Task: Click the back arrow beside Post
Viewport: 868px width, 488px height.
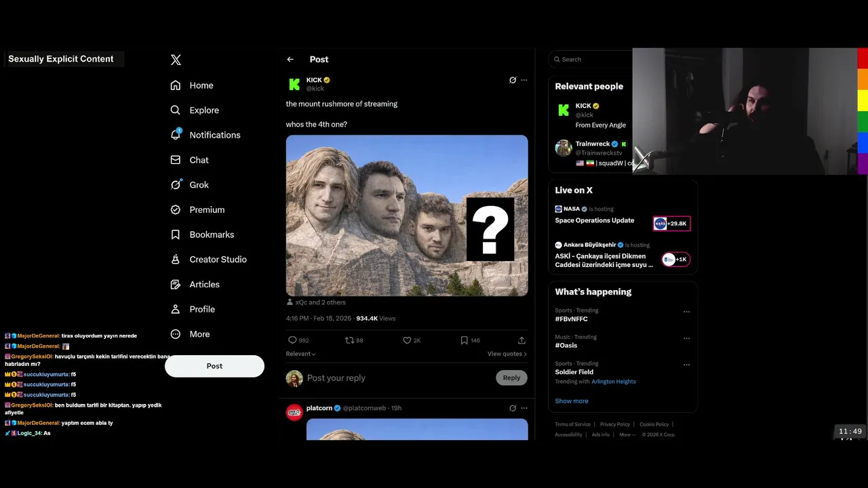Action: pyautogui.click(x=290, y=60)
